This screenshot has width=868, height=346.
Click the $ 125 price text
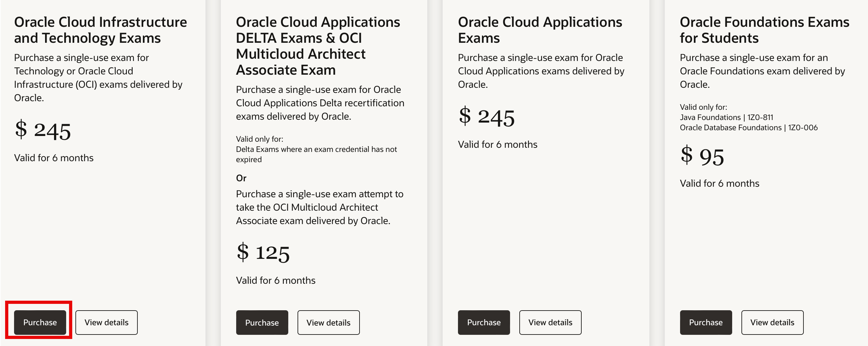(263, 252)
